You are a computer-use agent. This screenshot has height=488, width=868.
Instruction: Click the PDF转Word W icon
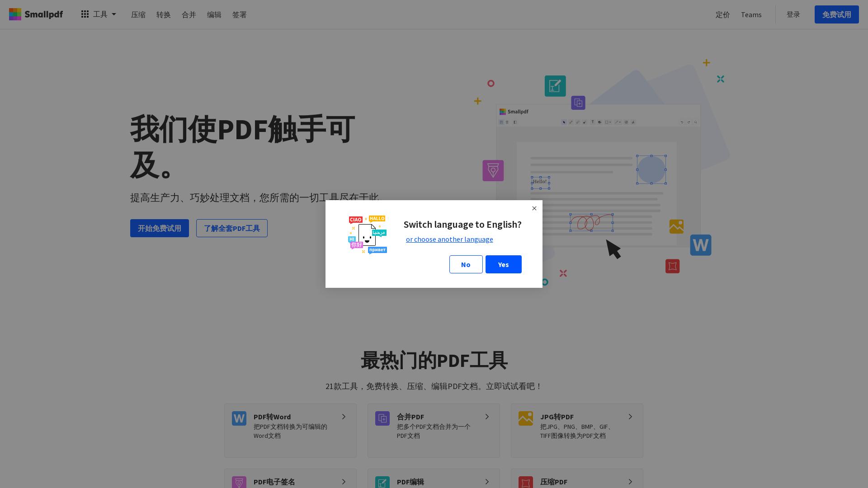239,418
